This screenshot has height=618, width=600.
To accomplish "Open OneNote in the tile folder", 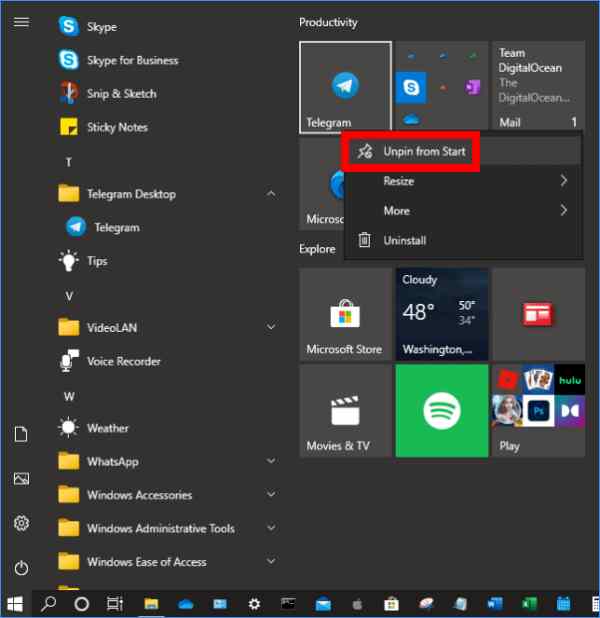I will pos(473,87).
